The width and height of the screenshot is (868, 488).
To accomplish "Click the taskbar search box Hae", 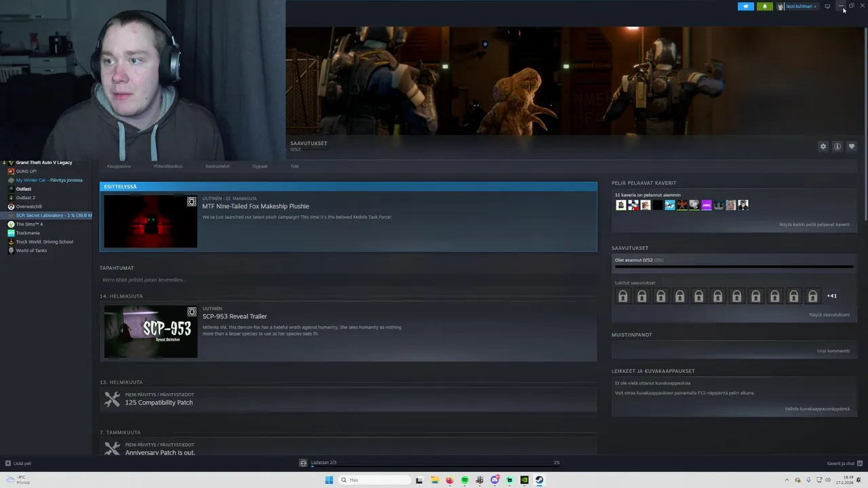I will [x=374, y=480].
